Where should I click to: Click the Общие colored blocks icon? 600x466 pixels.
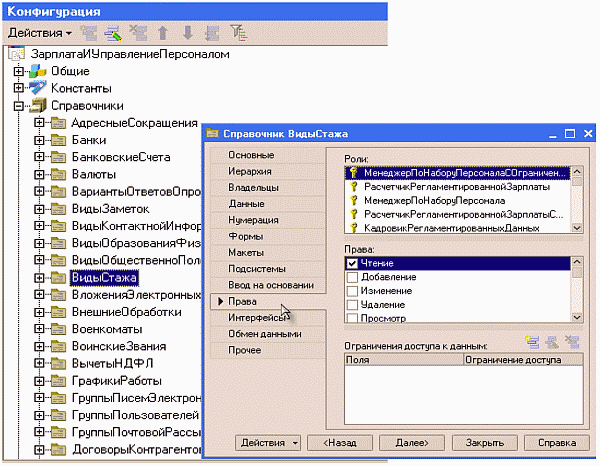point(37,71)
